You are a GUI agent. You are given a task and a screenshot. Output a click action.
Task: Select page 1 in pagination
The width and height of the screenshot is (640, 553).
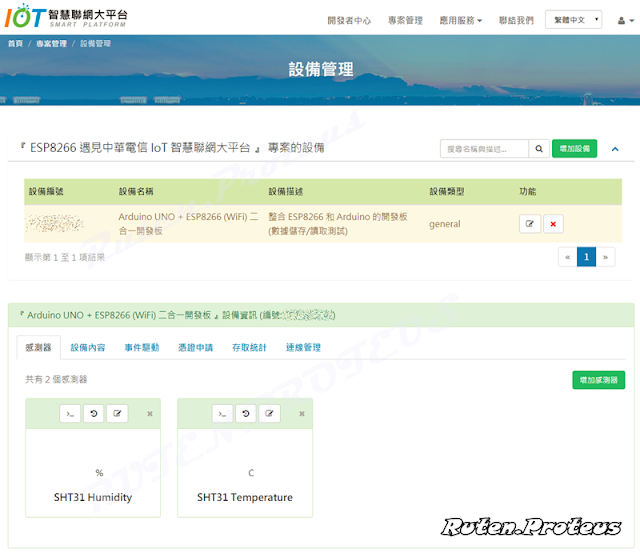tap(586, 257)
